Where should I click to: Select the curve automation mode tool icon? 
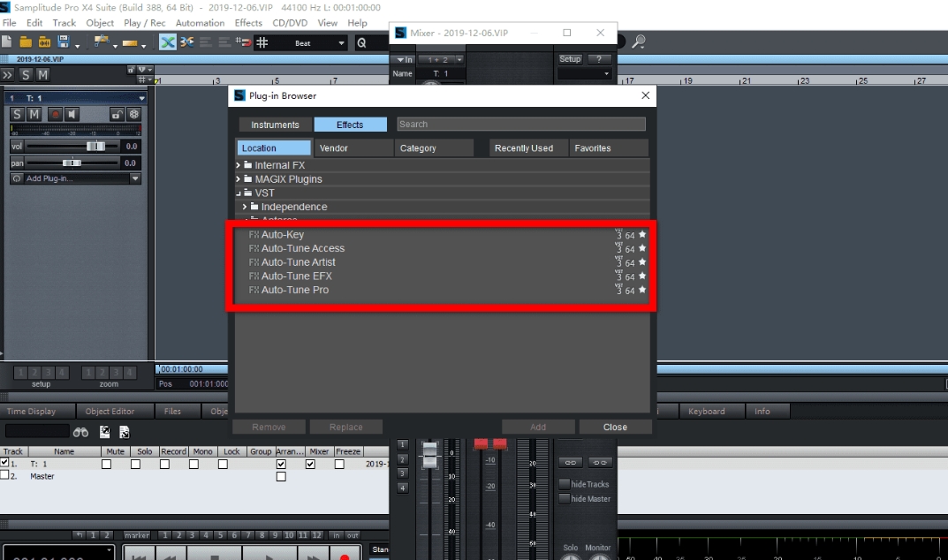tap(101, 42)
